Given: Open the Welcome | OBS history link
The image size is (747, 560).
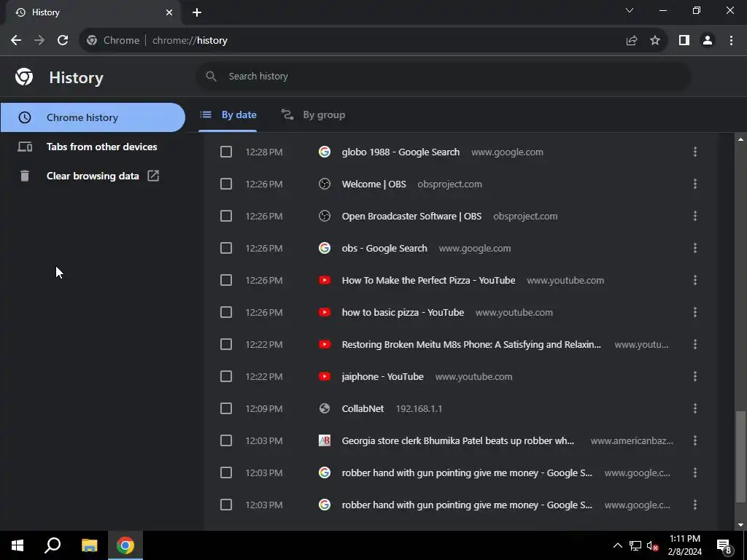Looking at the screenshot, I should (374, 184).
